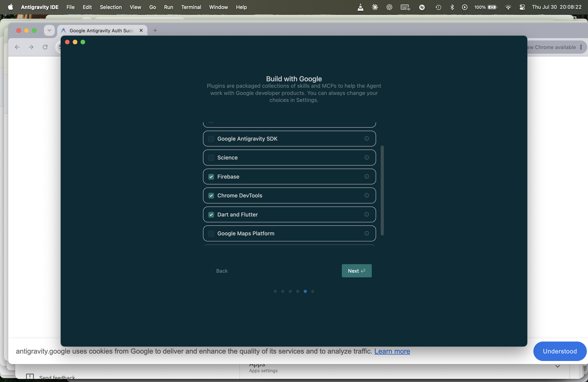This screenshot has height=382, width=588.
Task: View Chrome DevTools plugin info icon
Action: (367, 195)
